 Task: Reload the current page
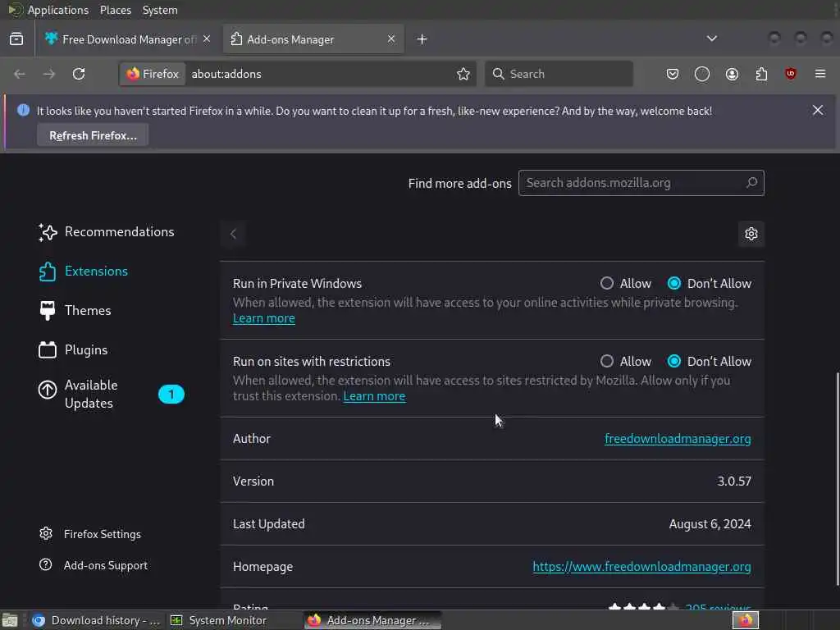79,74
